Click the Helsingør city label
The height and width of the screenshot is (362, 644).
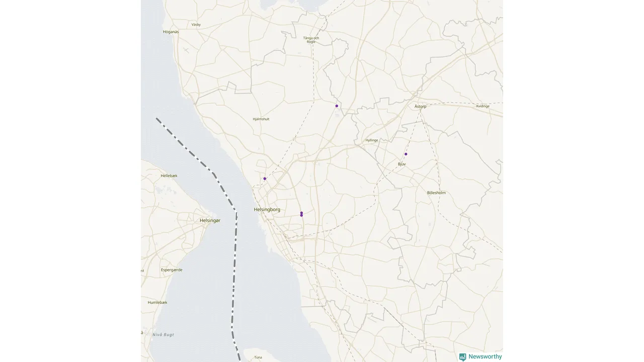click(x=210, y=220)
